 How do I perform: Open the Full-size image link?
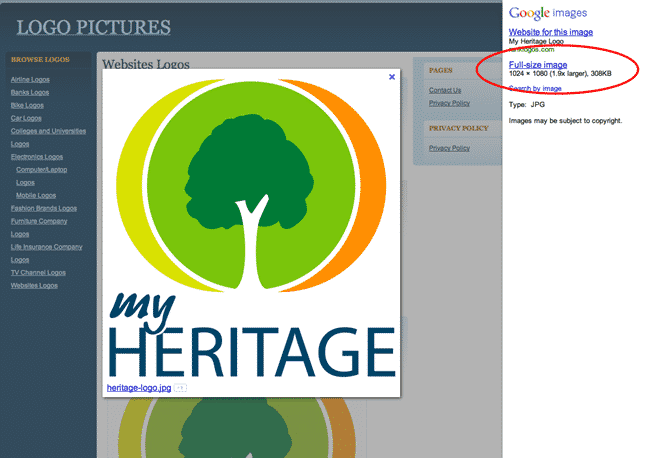(x=538, y=65)
